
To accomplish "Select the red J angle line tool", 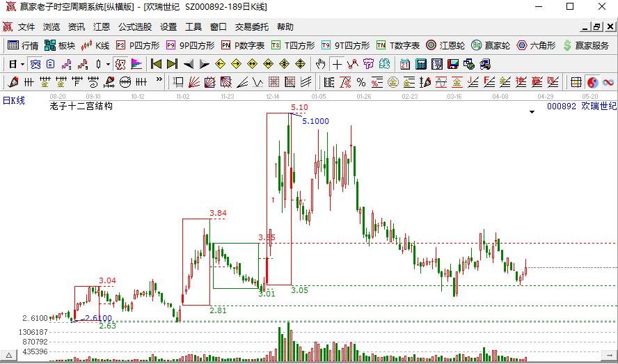I will [x=473, y=82].
